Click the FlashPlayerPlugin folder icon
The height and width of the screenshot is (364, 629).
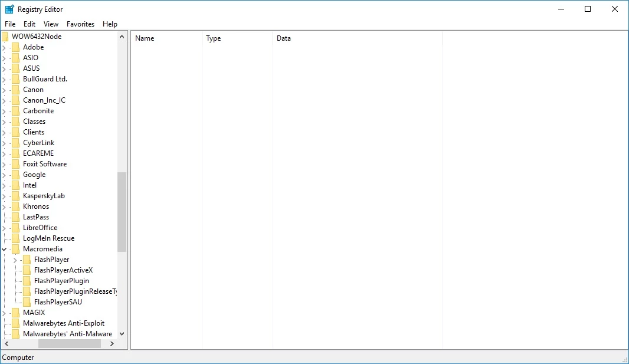pos(27,281)
